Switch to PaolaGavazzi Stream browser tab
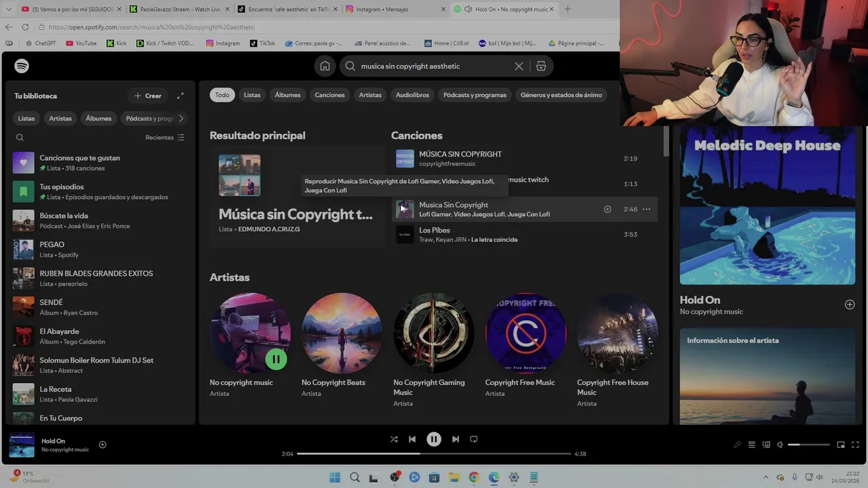The height and width of the screenshot is (488, 868). (x=178, y=9)
